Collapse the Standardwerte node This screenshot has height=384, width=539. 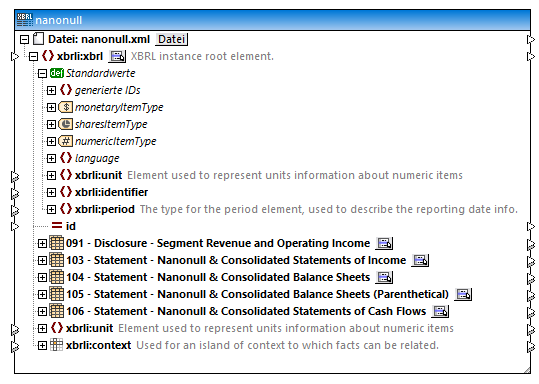42,73
